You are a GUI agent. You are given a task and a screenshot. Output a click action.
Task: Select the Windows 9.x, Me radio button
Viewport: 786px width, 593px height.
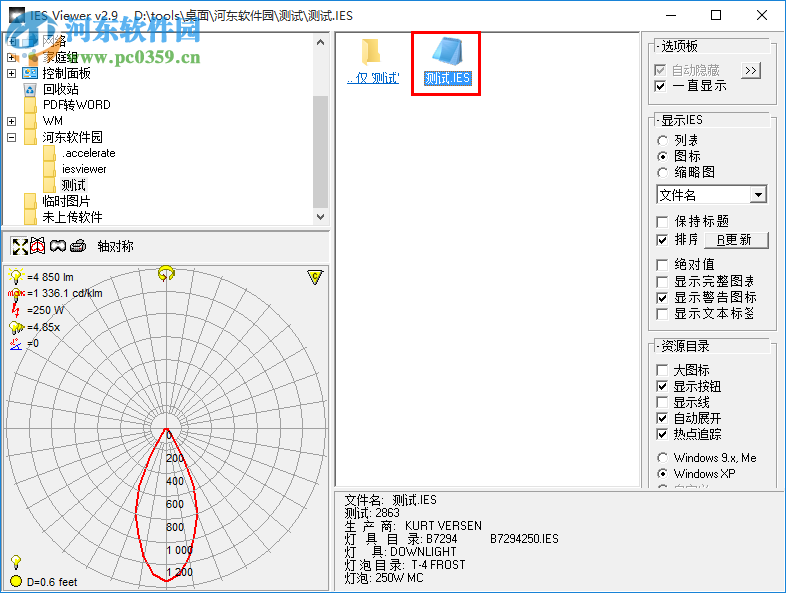(x=662, y=458)
